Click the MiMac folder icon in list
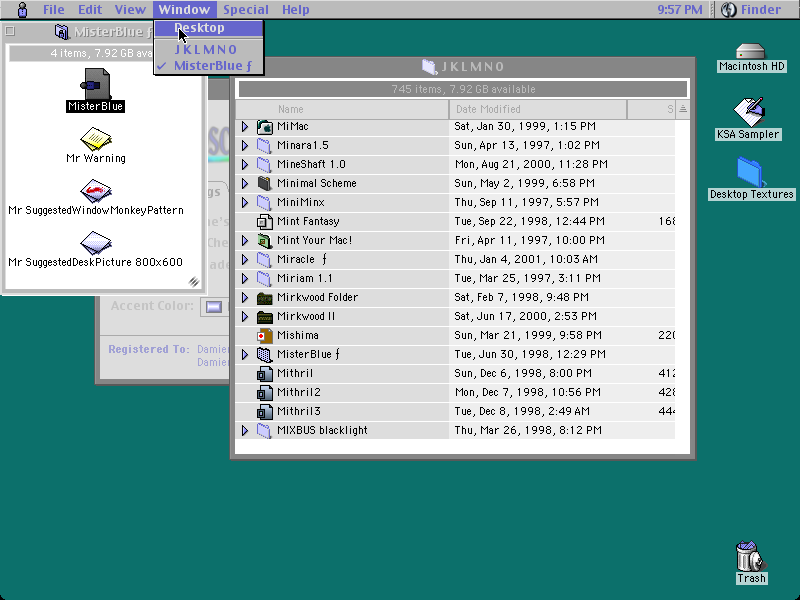Image resolution: width=800 pixels, height=600 pixels. point(264,127)
